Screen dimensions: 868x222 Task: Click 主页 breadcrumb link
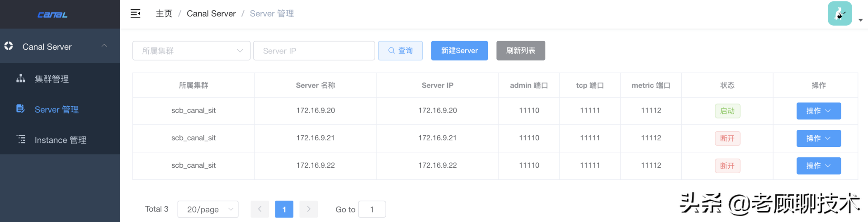164,14
